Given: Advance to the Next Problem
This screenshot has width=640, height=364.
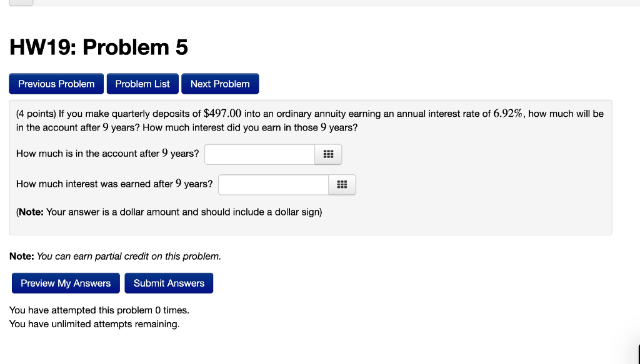Looking at the screenshot, I should tap(220, 83).
